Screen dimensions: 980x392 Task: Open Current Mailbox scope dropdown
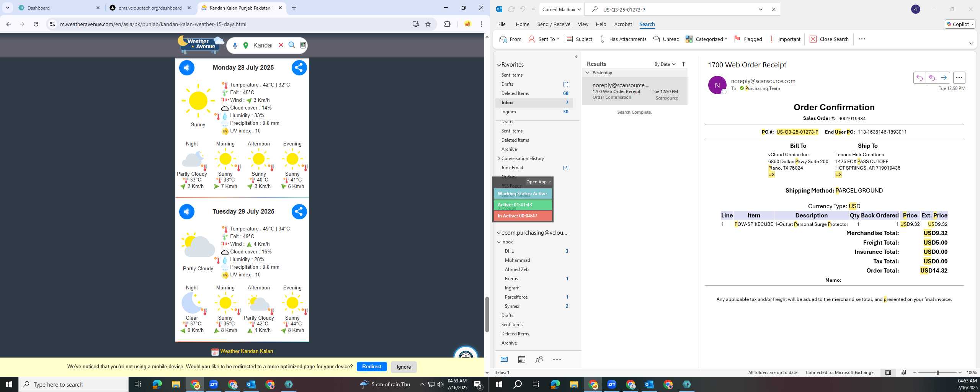(x=561, y=9)
